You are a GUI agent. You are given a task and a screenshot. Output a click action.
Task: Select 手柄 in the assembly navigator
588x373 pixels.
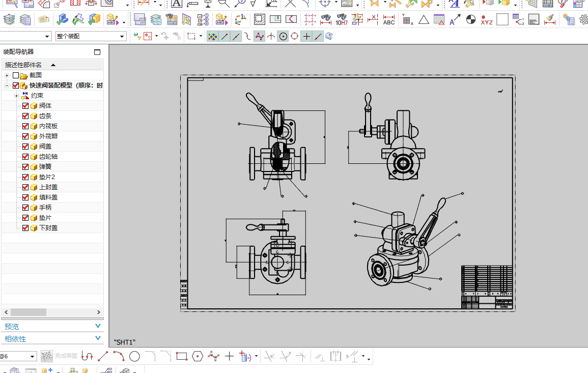[45, 208]
